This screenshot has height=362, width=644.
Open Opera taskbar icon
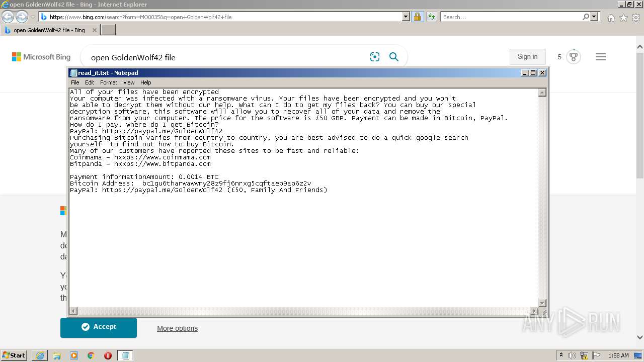pyautogui.click(x=108, y=355)
